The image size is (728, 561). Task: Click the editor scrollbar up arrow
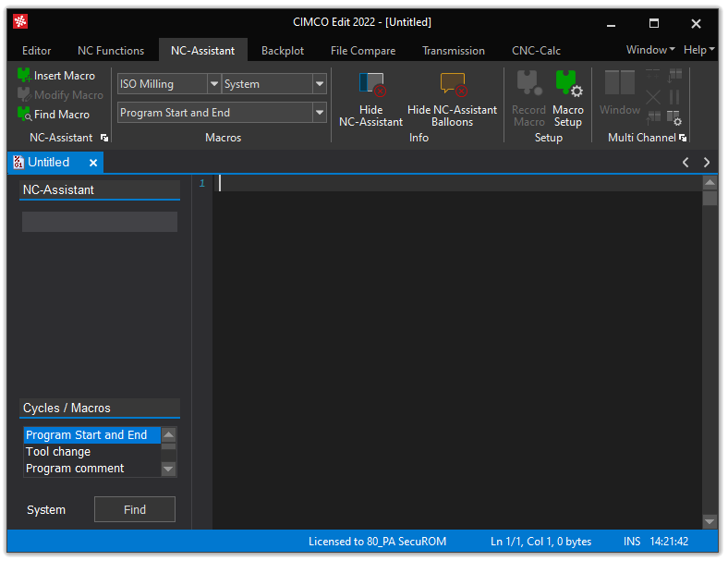(710, 182)
